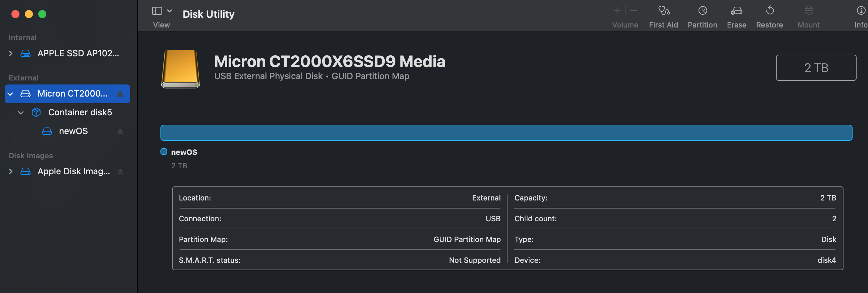The height and width of the screenshot is (293, 868).
Task: Open the Partition pie chart tool
Action: click(x=702, y=11)
